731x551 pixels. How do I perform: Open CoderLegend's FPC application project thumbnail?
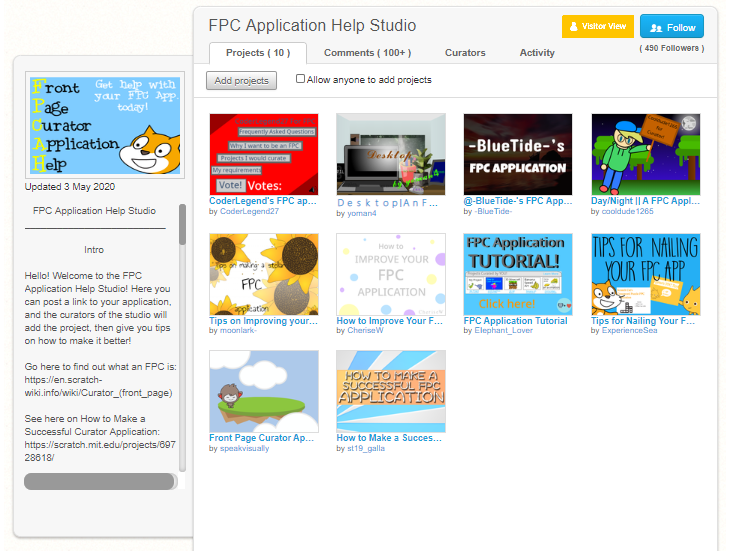pos(263,154)
